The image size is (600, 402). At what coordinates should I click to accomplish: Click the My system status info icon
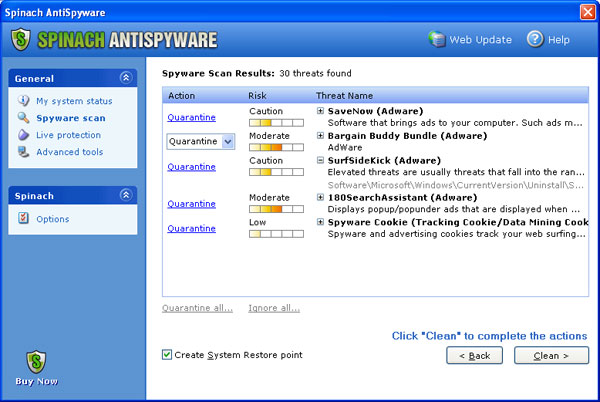[x=23, y=101]
